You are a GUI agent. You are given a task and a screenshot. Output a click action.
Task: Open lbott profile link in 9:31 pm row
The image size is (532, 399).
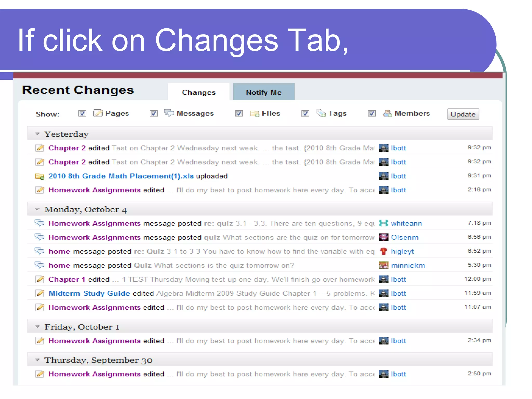click(398, 176)
